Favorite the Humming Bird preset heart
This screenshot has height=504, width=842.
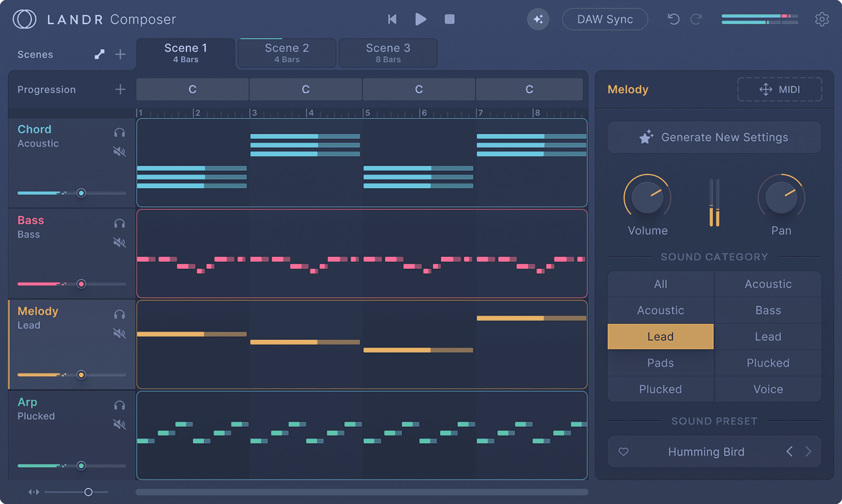(x=624, y=452)
